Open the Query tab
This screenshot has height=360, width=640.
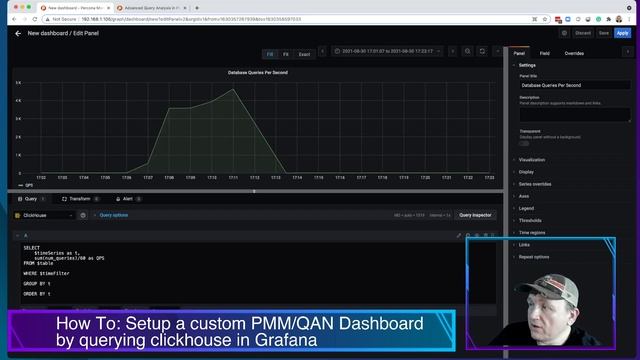[x=31, y=199]
